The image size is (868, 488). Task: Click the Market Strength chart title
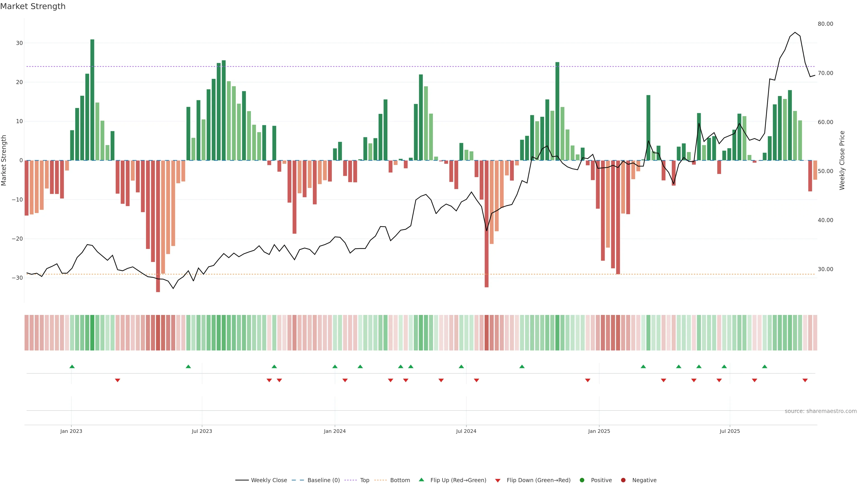pos(33,6)
